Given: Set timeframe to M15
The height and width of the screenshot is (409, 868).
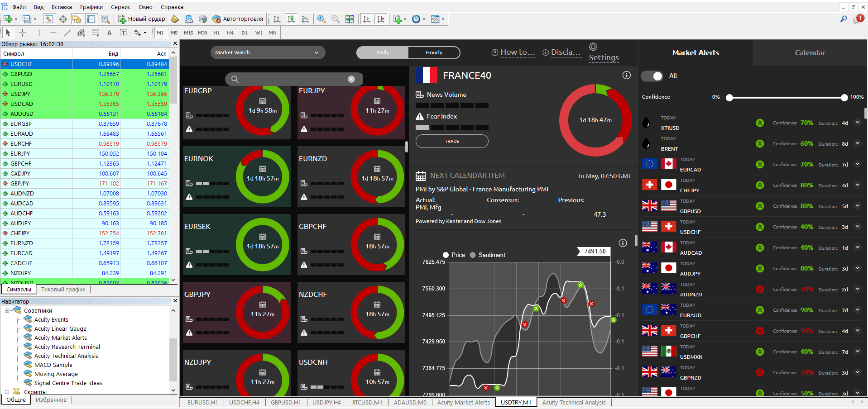Looking at the screenshot, I should click(188, 33).
